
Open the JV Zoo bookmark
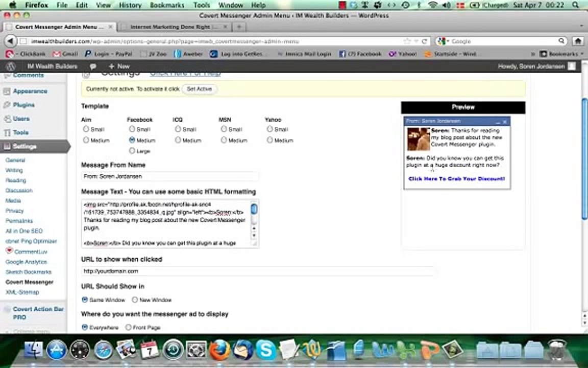pyautogui.click(x=153, y=54)
